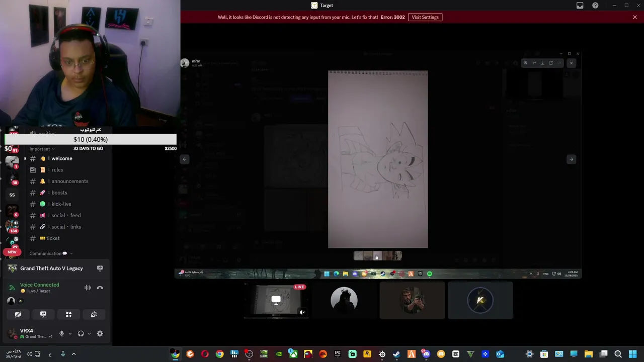Select the participant tile with man holding gun

412,301
